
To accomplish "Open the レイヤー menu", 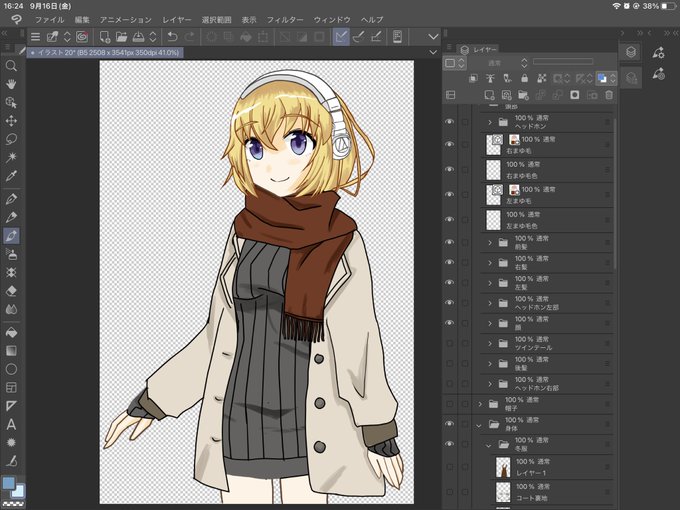I will coord(177,20).
